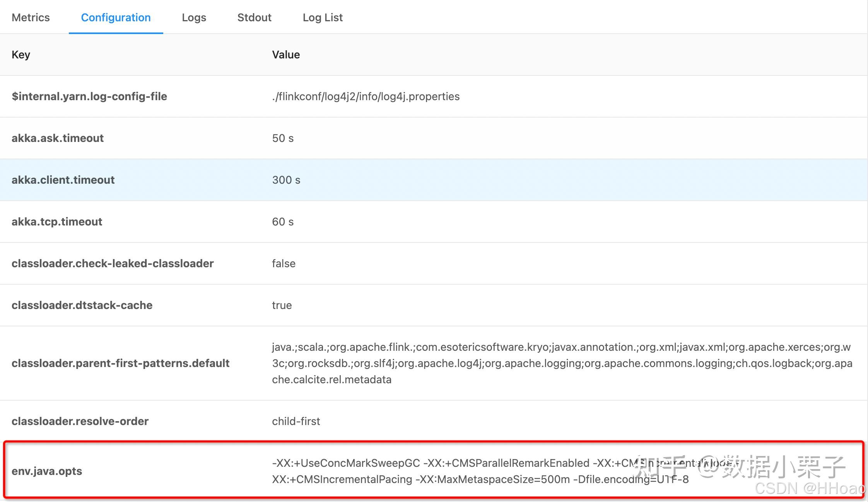
Task: Click the 50 s timeout value
Action: point(283,138)
